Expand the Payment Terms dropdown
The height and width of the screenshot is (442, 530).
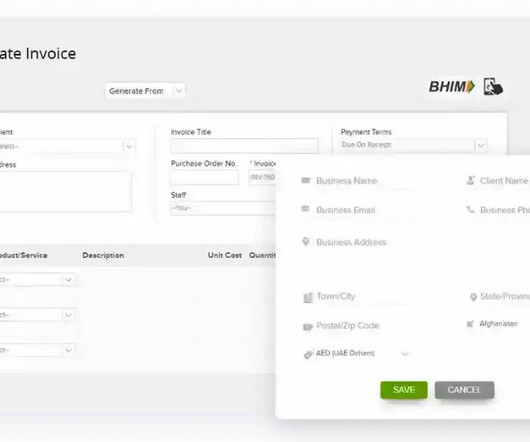(x=414, y=145)
